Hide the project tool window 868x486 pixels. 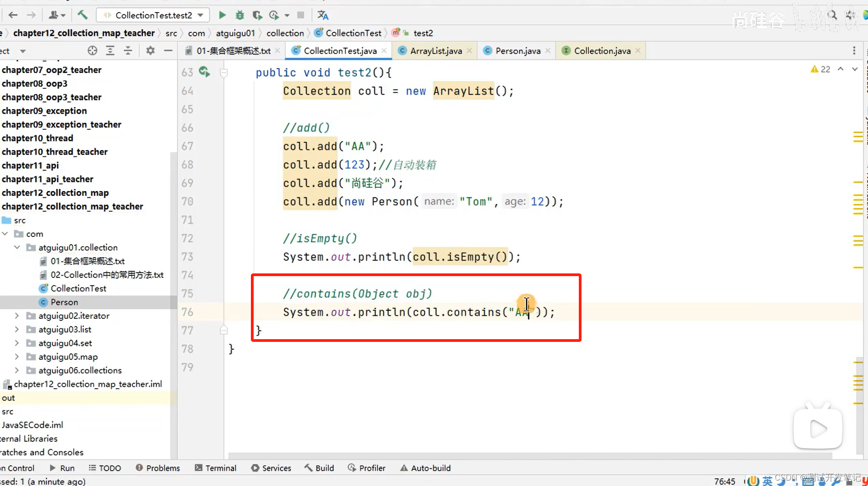point(168,50)
